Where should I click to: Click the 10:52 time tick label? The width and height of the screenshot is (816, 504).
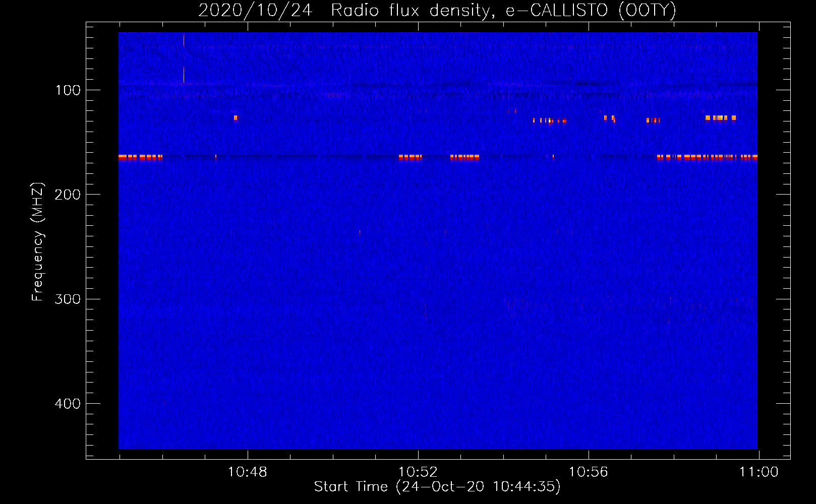pos(418,472)
